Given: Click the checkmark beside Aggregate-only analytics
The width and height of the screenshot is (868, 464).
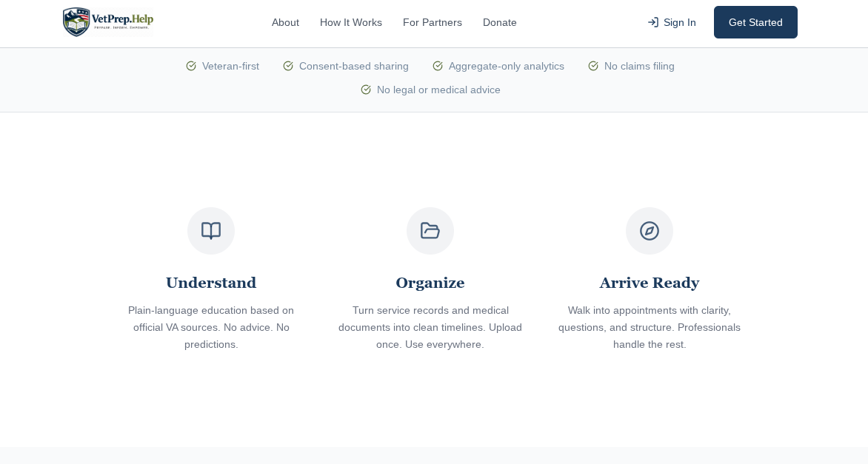Looking at the screenshot, I should coord(438,66).
